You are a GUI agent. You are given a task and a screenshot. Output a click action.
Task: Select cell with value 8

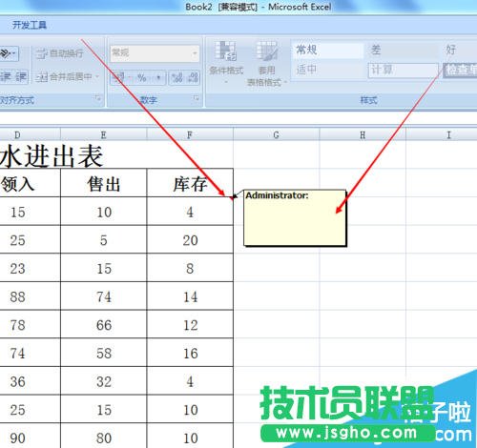click(x=190, y=268)
